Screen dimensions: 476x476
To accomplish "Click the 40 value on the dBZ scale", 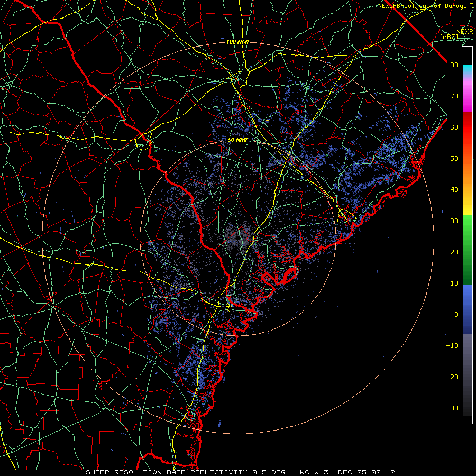I will [x=454, y=190].
